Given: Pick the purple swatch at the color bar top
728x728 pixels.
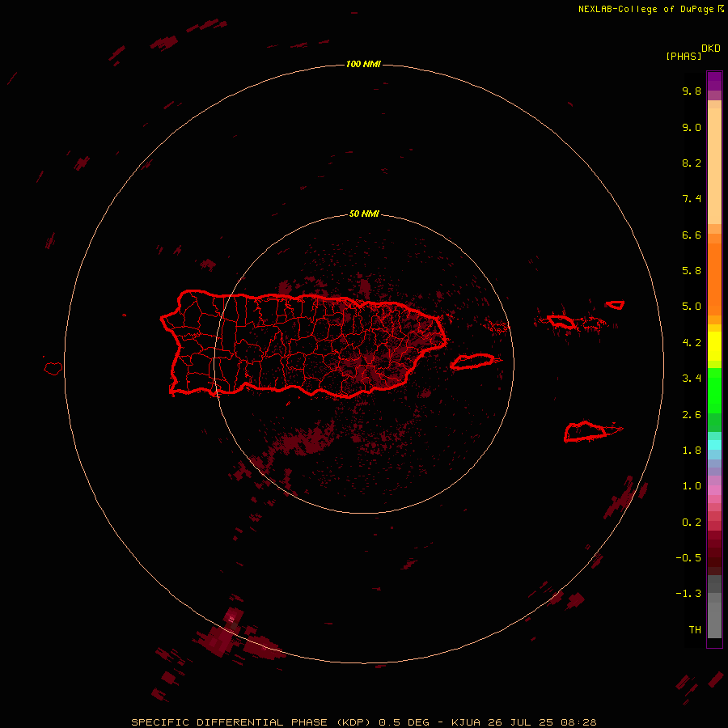Looking at the screenshot, I should (x=714, y=81).
